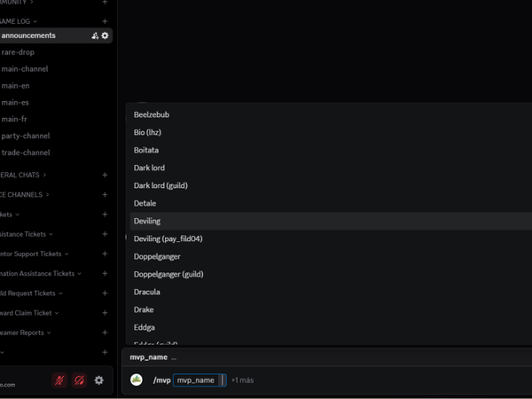
Task: Toggle the deafen headphones icon
Action: click(79, 380)
